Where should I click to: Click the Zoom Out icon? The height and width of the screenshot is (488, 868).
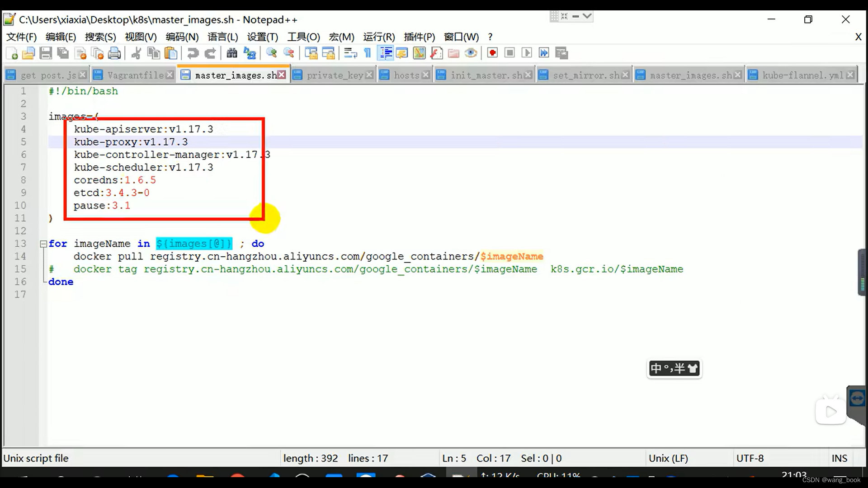coord(289,53)
